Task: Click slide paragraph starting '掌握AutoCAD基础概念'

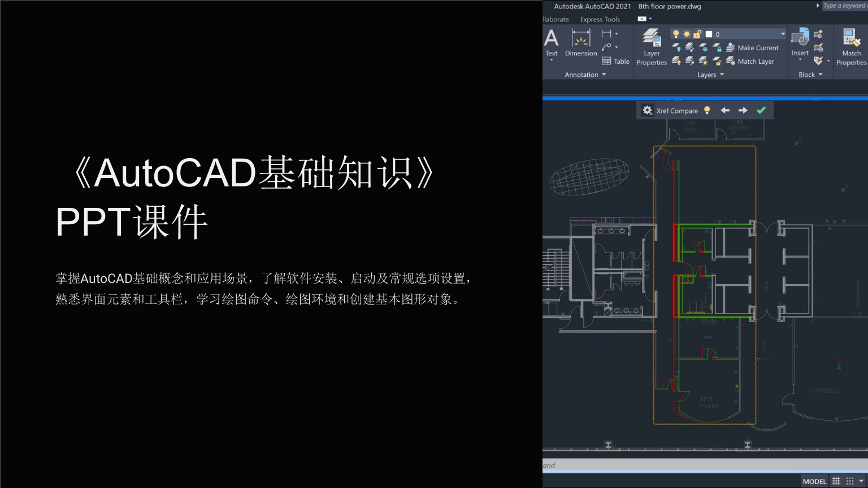Action: tap(264, 289)
